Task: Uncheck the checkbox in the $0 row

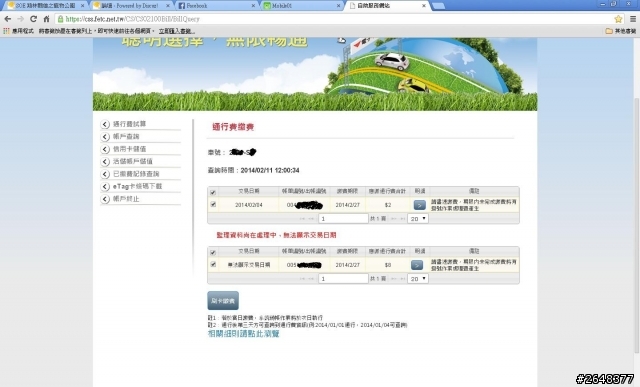Action: tap(213, 264)
